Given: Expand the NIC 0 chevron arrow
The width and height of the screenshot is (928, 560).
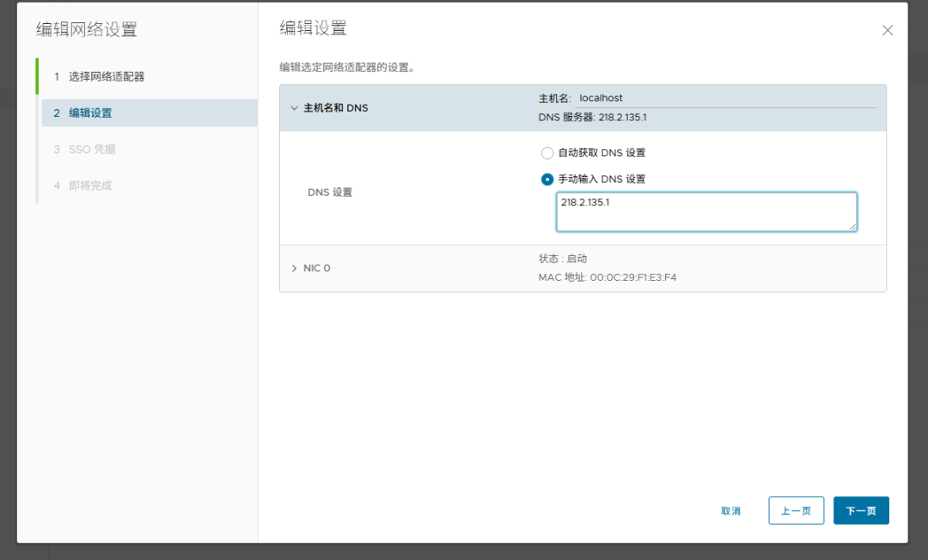Looking at the screenshot, I should pos(294,269).
